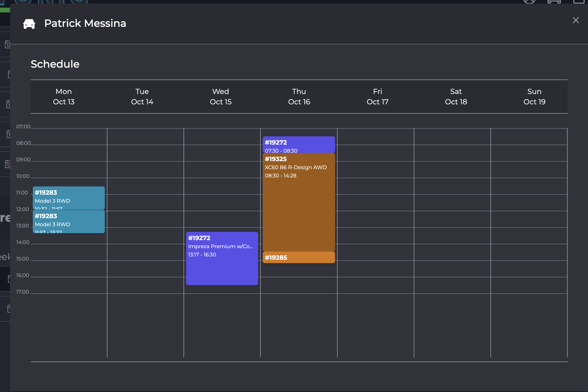588x392 pixels.
Task: Click the bottommost calendar icon in left sidebar
Action: point(9,309)
